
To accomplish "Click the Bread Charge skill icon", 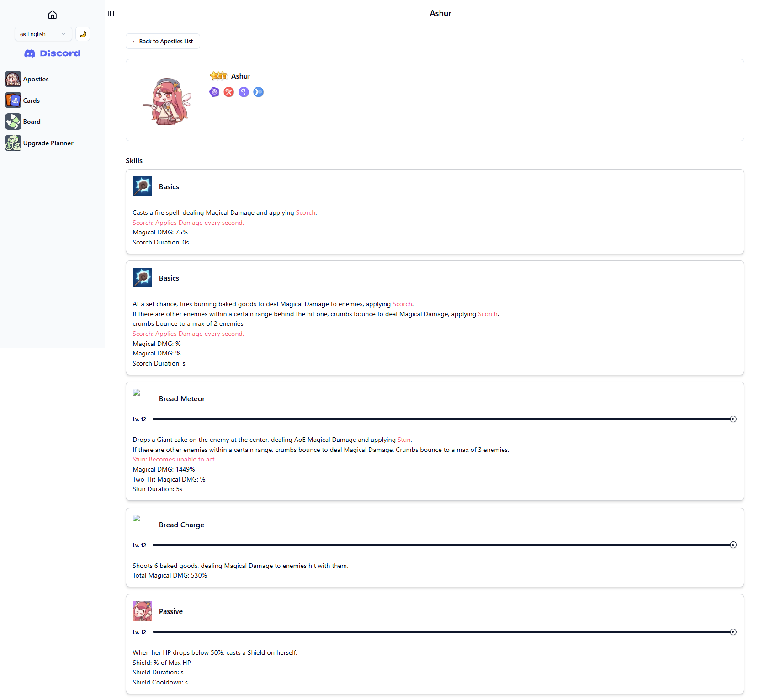I will [137, 519].
